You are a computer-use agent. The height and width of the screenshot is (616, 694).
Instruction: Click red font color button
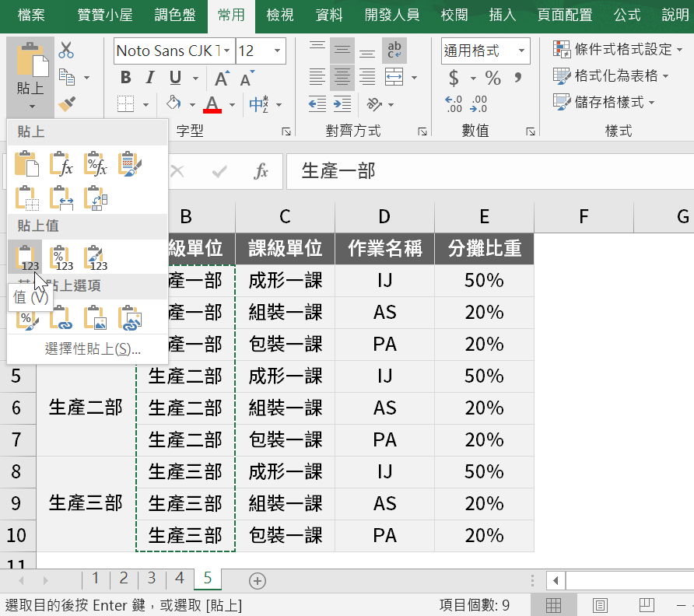coord(212,105)
